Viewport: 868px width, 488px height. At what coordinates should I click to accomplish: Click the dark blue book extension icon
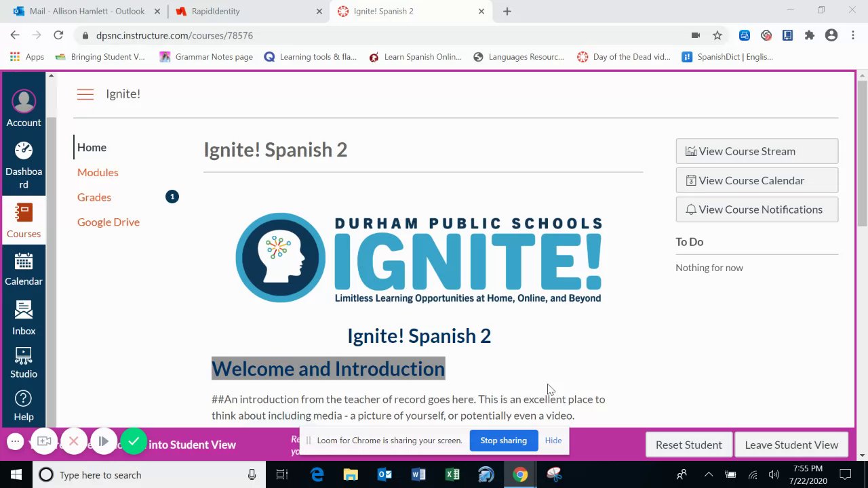click(787, 35)
